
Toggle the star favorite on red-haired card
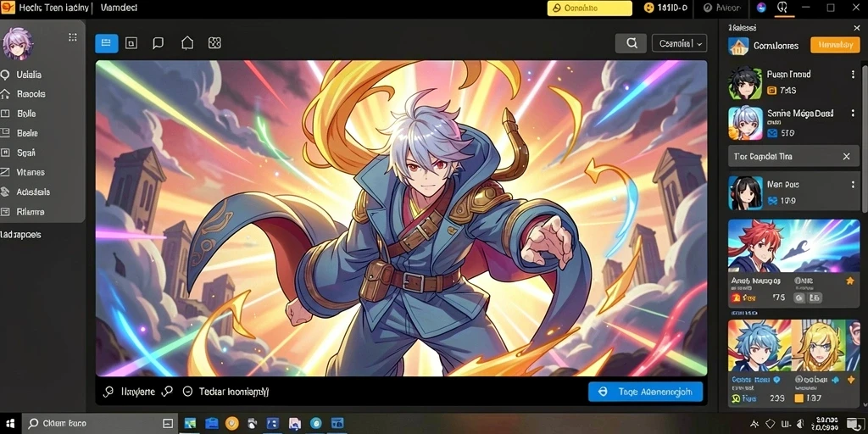[849, 281]
